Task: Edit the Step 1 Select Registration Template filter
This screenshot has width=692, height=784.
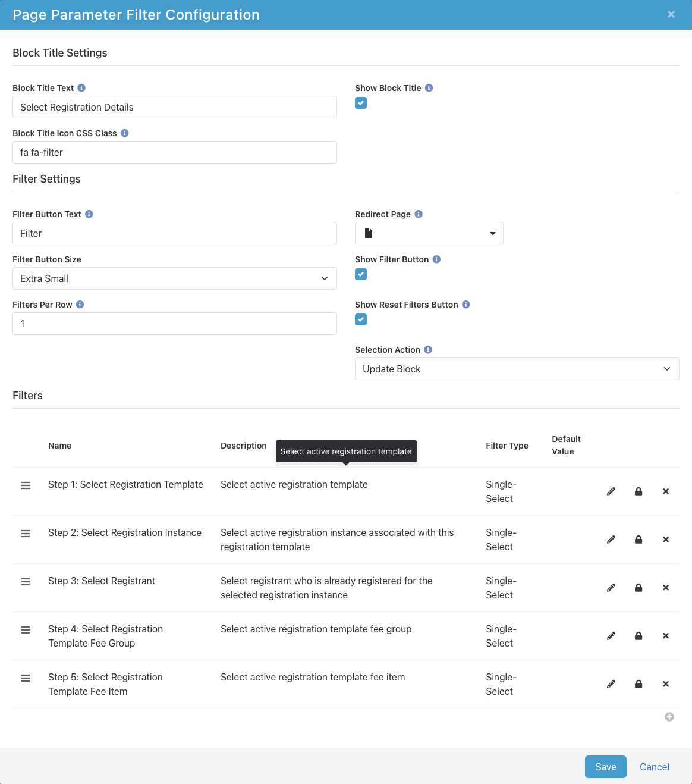Action: tap(611, 491)
